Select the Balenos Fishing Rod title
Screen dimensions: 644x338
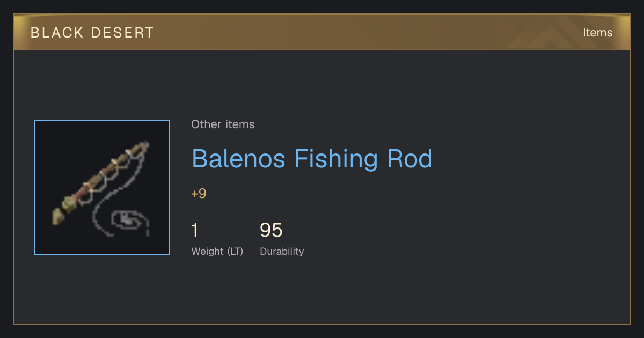click(312, 159)
